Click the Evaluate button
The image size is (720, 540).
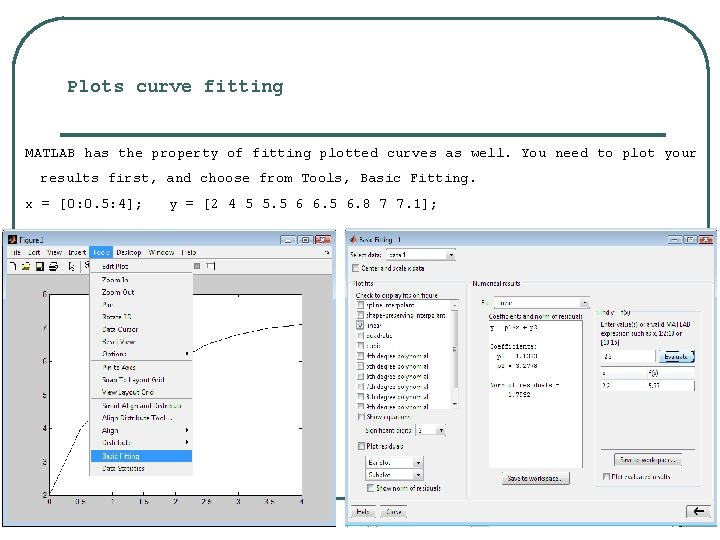(x=676, y=356)
